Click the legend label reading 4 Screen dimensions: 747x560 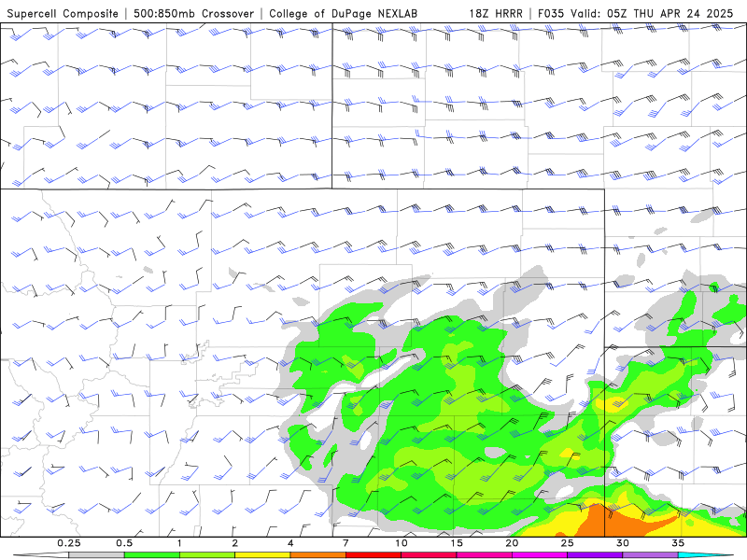(290, 543)
